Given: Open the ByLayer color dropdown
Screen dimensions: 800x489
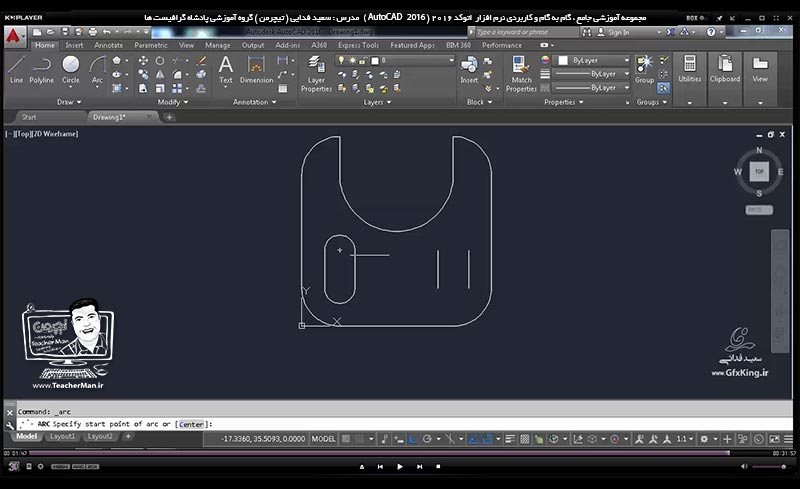Looking at the screenshot, I should point(593,60).
